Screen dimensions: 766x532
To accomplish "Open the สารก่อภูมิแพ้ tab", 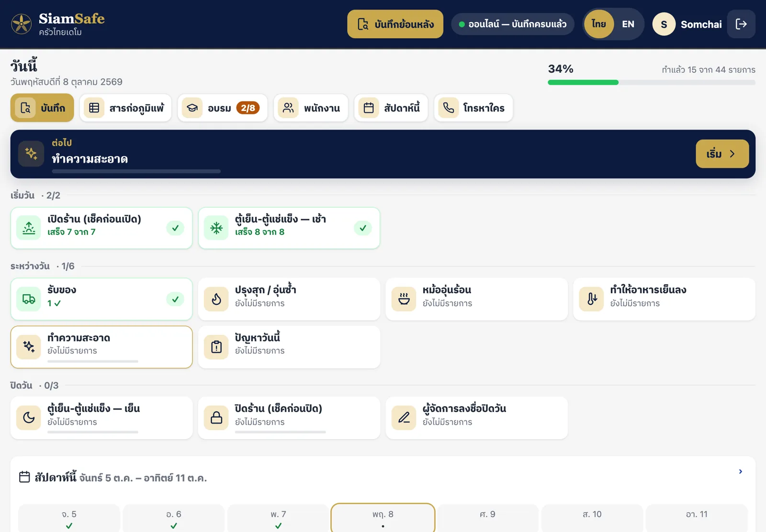I will coord(125,108).
